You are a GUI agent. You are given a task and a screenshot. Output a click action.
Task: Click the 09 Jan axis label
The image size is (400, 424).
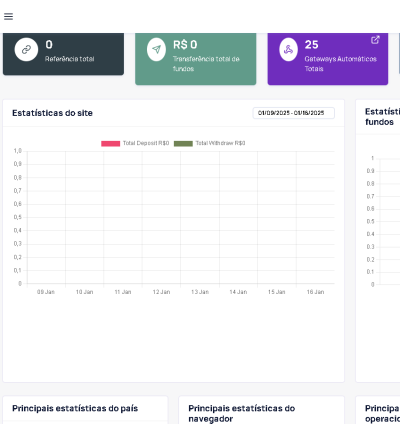coord(46,292)
